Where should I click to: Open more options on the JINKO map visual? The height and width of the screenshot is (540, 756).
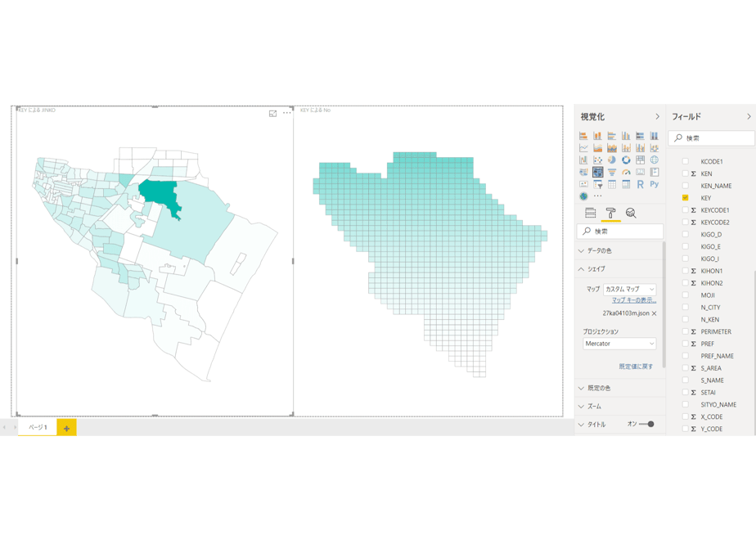[287, 113]
